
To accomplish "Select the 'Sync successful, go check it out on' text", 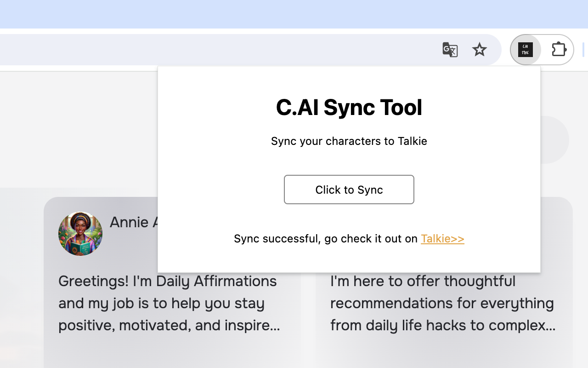I will click(326, 239).
